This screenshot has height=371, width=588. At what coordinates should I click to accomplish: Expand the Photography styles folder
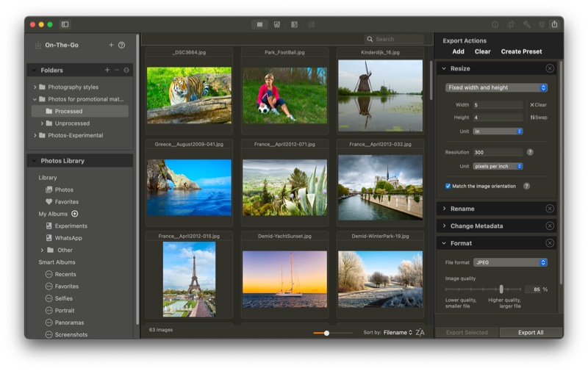(35, 87)
